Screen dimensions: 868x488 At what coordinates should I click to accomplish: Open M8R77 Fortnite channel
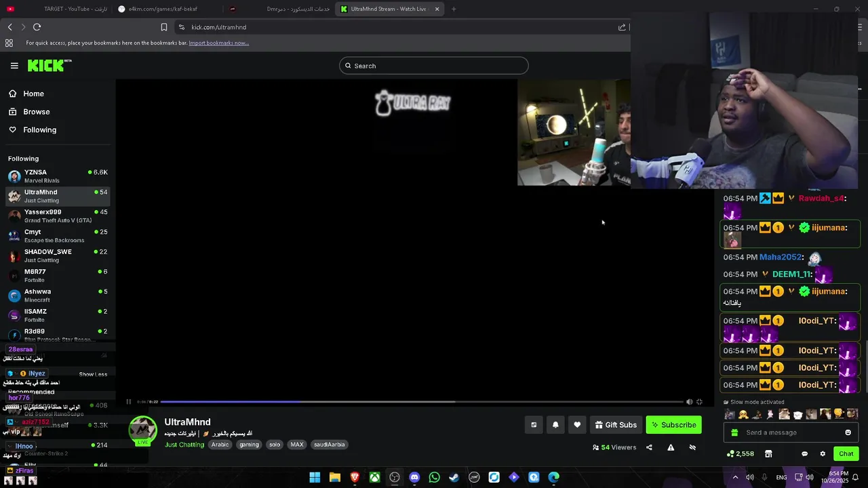coord(58,275)
